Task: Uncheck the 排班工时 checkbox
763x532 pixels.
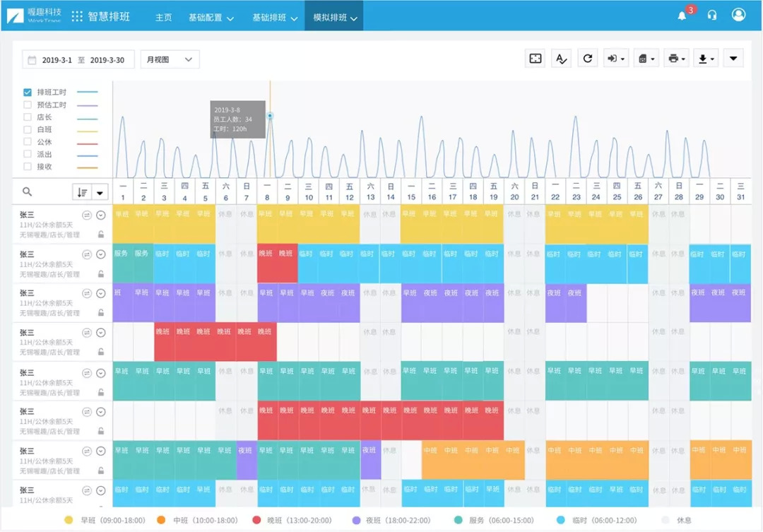Action: tap(28, 93)
